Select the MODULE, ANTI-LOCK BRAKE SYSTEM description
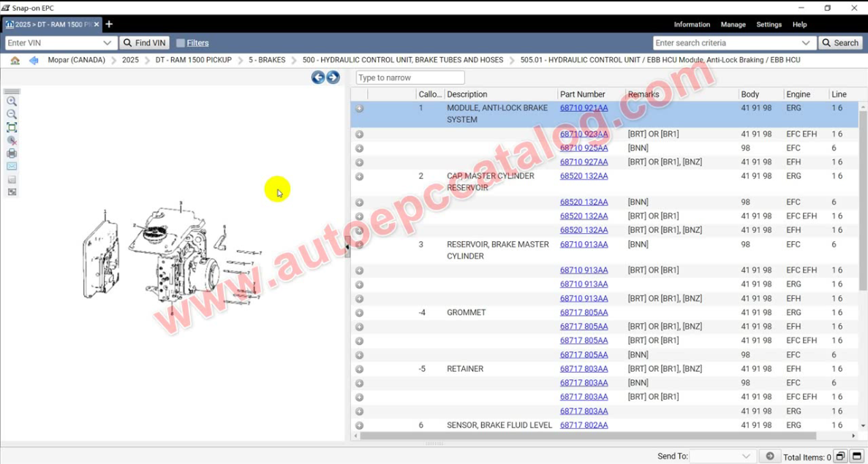Screen dimensions: 868x464 pyautogui.click(x=497, y=114)
